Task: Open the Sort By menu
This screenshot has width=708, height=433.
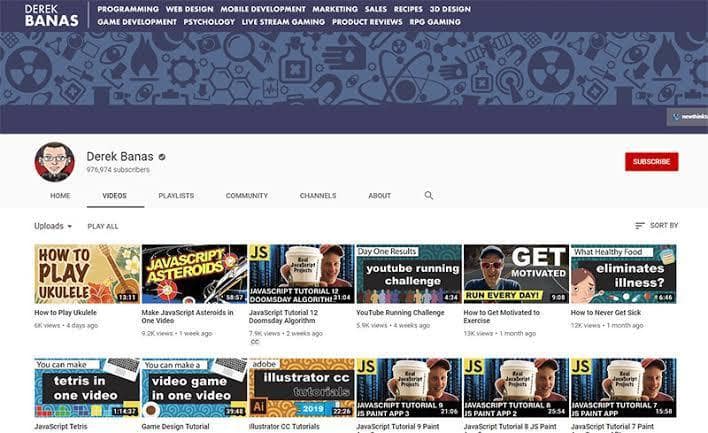Action: tap(656, 225)
